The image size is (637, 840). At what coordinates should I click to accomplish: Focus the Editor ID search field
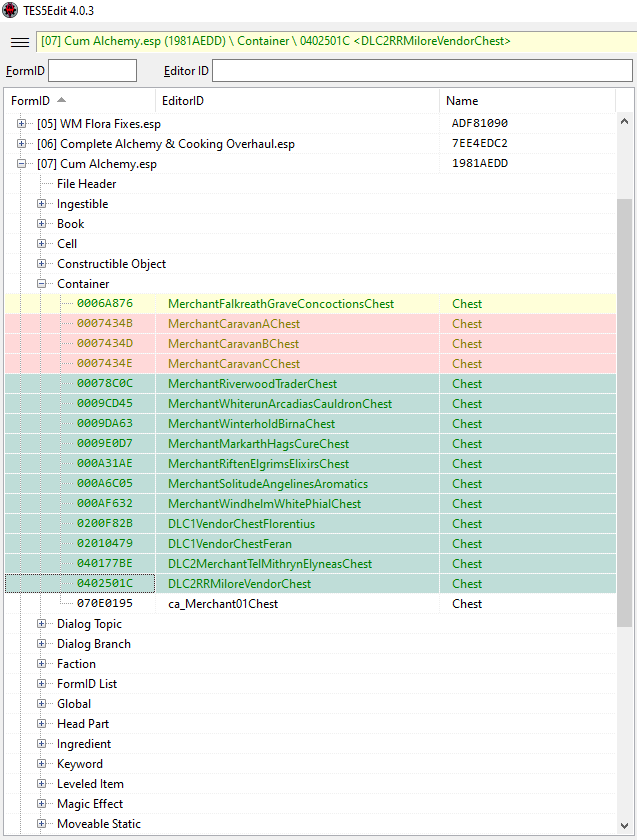(x=422, y=71)
